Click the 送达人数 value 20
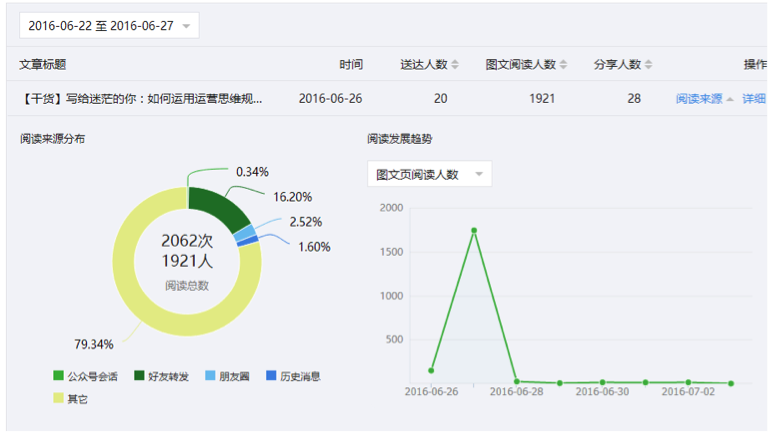The height and width of the screenshot is (432, 768). 440,98
